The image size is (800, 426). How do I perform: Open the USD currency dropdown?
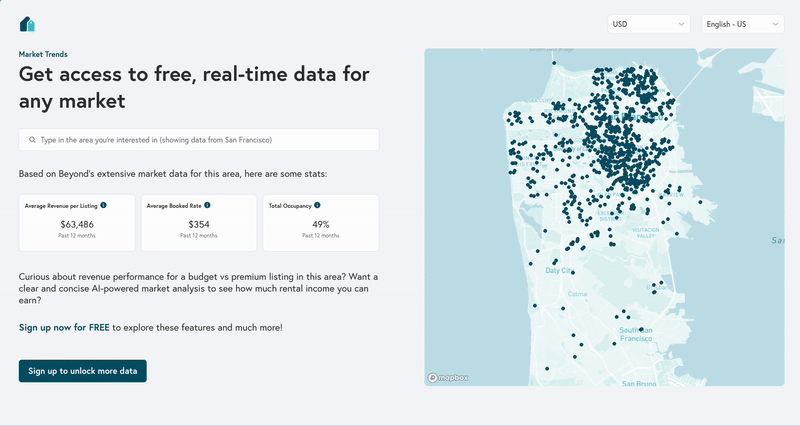pyautogui.click(x=648, y=24)
